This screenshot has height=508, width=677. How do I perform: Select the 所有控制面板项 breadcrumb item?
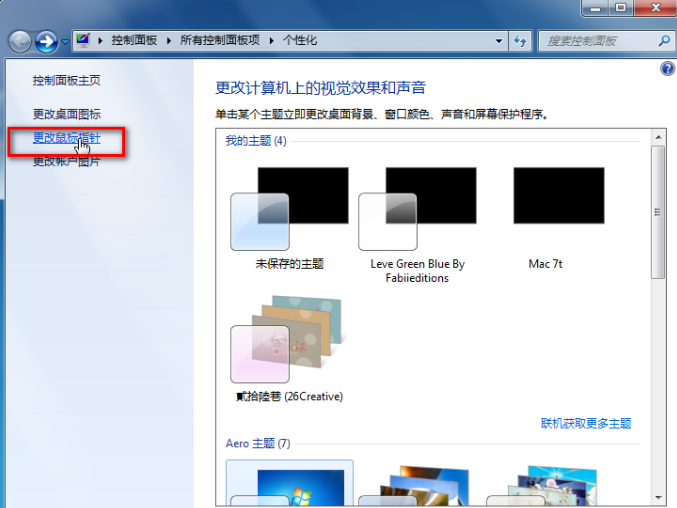coord(220,41)
